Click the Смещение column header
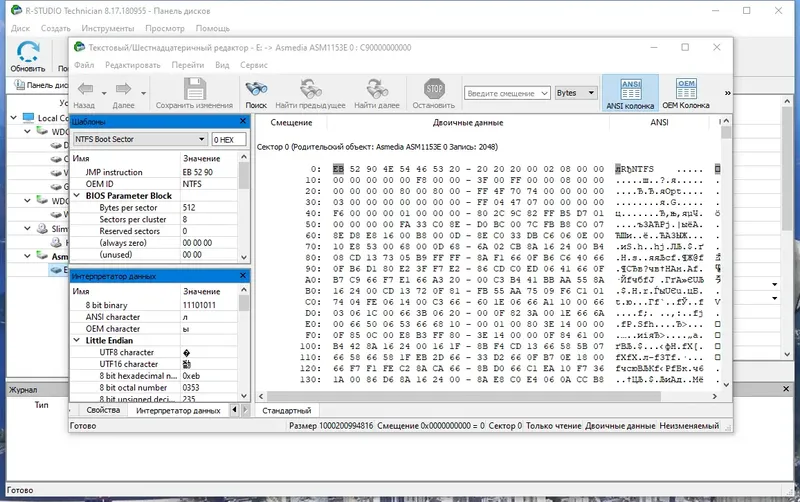800x502 pixels. [291, 122]
